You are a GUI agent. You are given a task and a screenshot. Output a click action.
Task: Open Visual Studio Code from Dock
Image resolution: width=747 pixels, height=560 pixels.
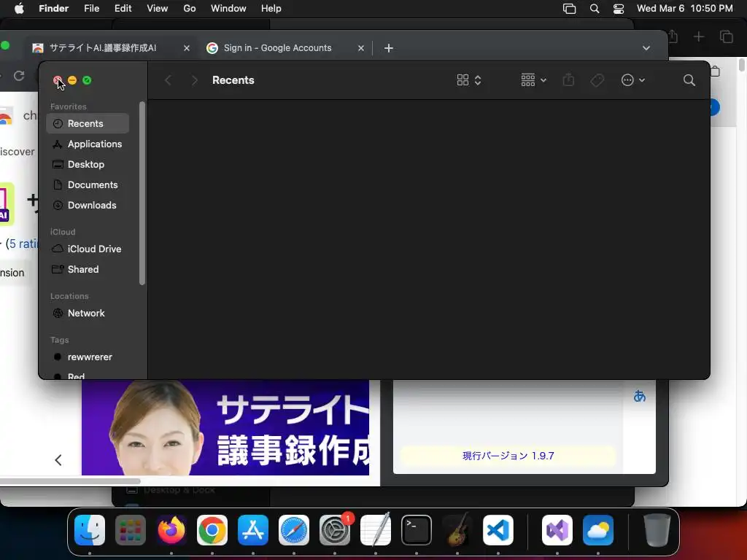point(498,530)
